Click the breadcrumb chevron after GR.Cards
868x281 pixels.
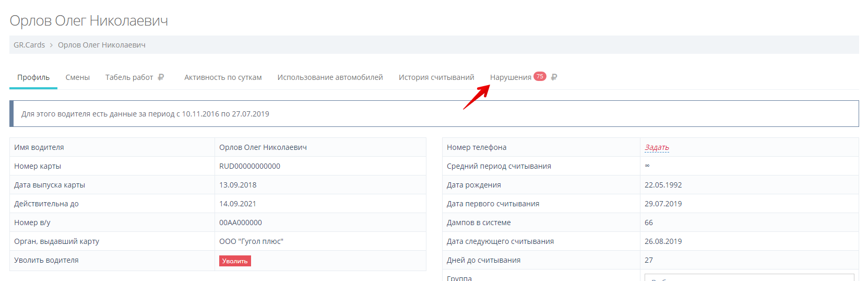[x=51, y=45]
